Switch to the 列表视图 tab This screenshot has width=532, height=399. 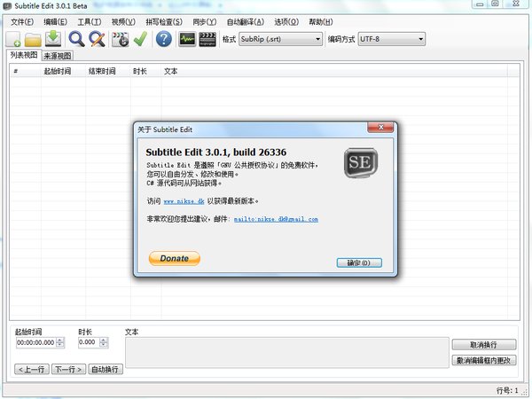[24, 55]
